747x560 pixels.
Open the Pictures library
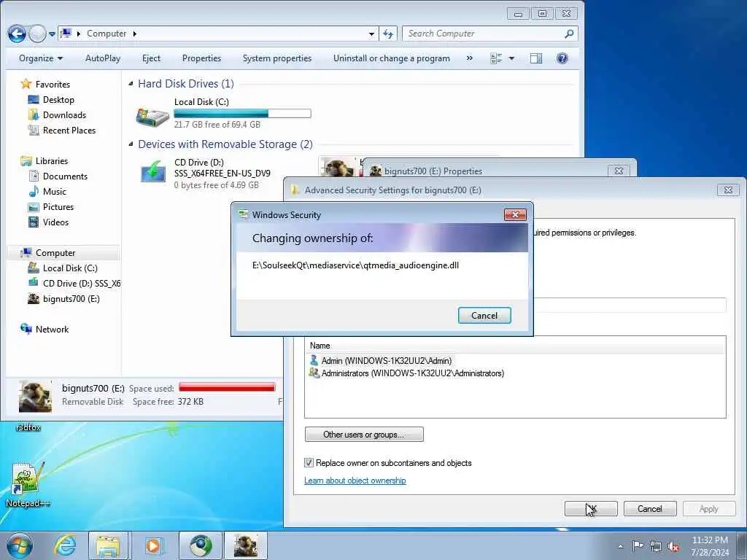[58, 206]
